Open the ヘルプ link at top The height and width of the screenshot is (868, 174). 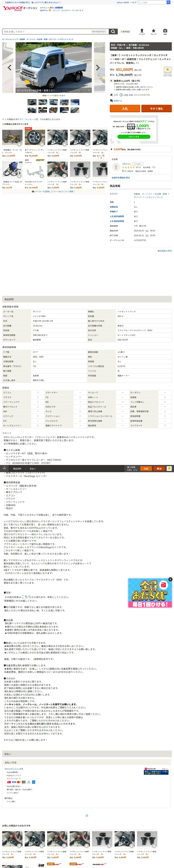click(x=133, y=2)
